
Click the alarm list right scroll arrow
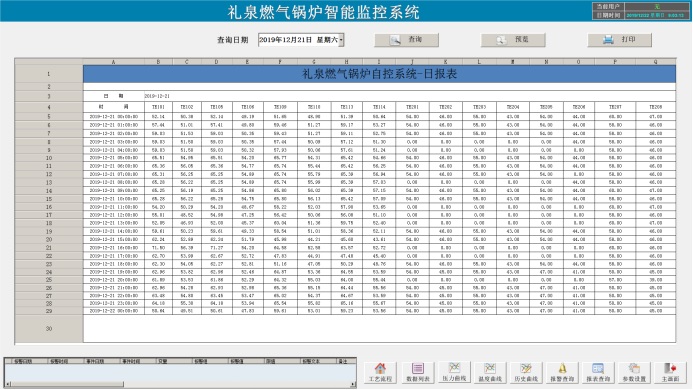pyautogui.click(x=353, y=384)
